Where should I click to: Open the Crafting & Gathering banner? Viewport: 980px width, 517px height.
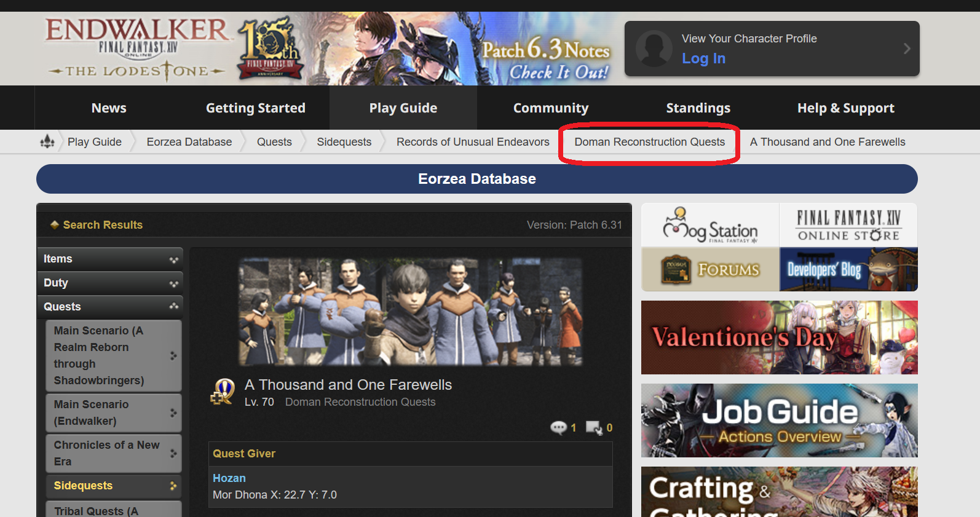[x=780, y=492]
